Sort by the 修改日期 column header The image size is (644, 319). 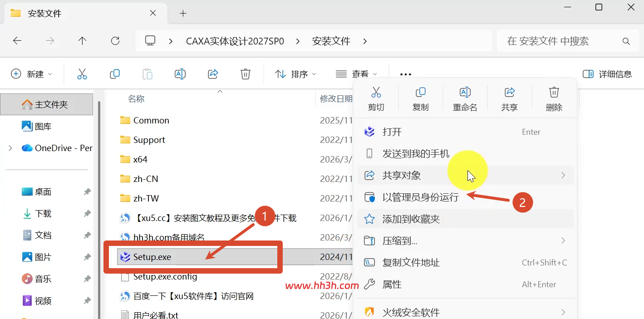point(336,98)
